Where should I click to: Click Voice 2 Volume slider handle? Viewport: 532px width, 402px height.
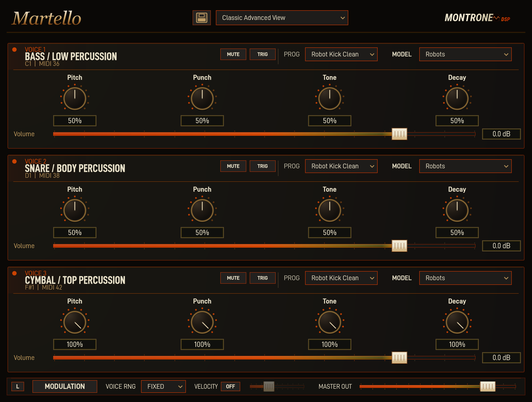399,246
